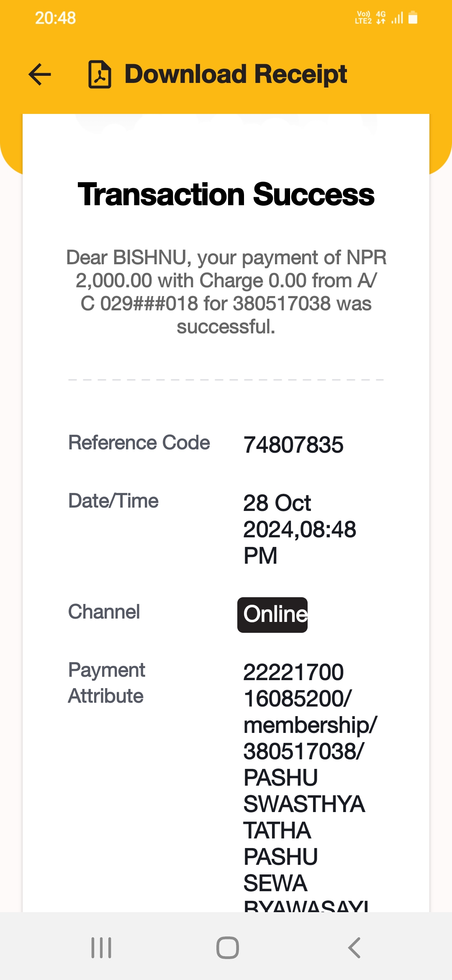Tap the battery status icon
Screen dimensions: 452x980
[413, 18]
